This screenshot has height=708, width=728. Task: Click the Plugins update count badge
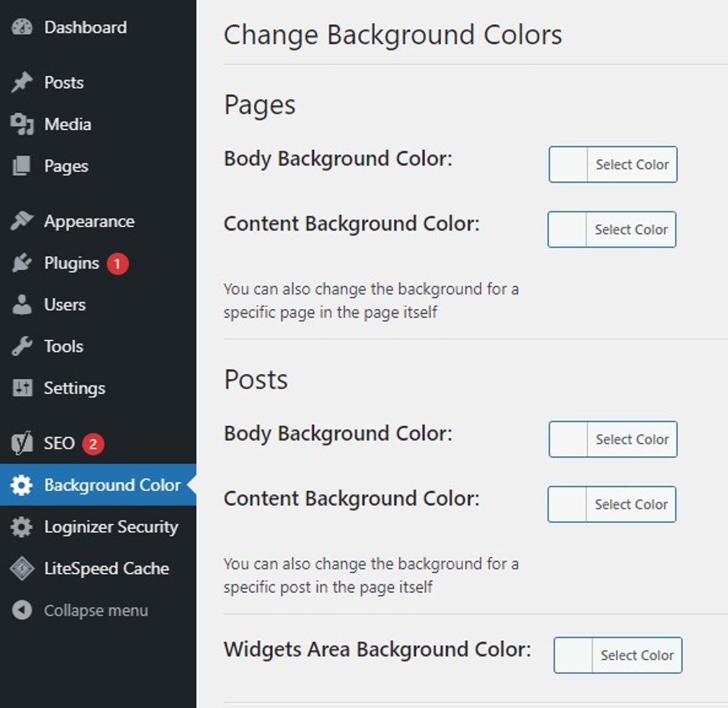pos(118,264)
